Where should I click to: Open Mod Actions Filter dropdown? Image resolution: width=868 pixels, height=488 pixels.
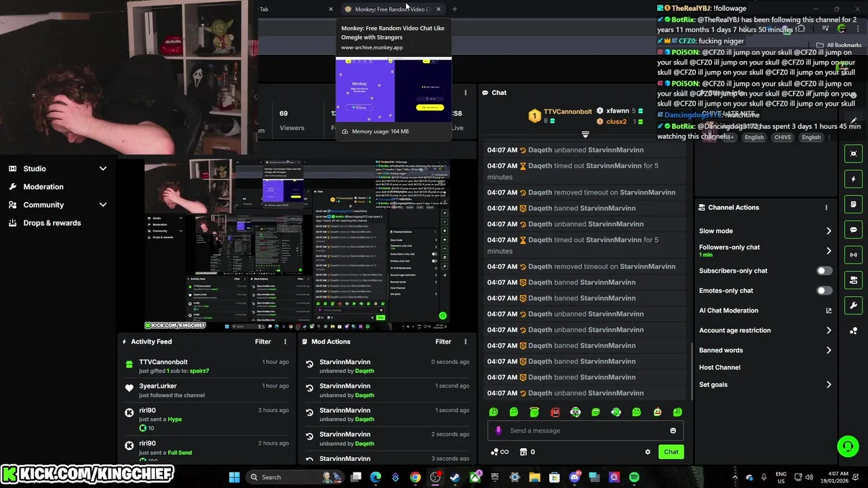tap(443, 342)
